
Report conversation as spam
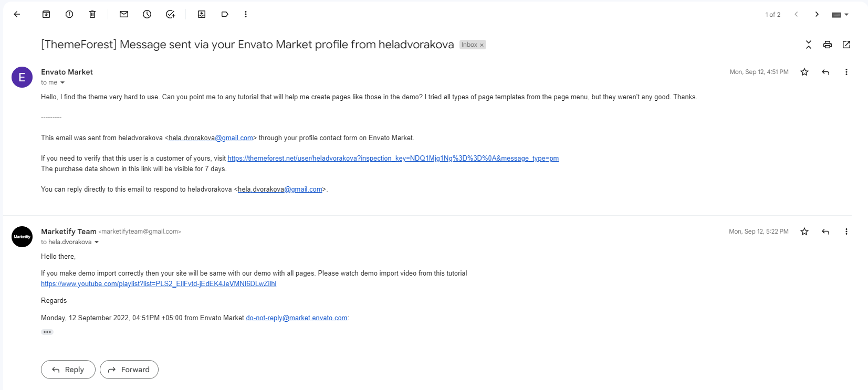click(x=69, y=14)
